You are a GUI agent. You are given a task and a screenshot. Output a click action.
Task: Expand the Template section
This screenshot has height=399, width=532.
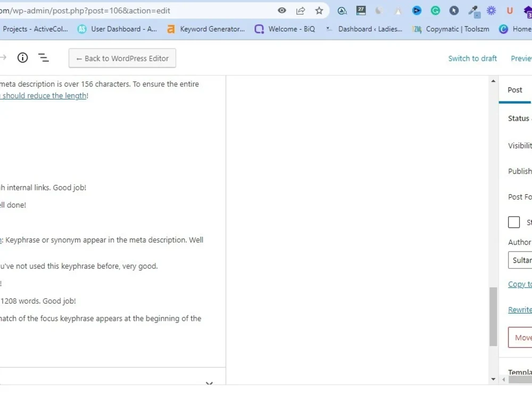(520, 372)
